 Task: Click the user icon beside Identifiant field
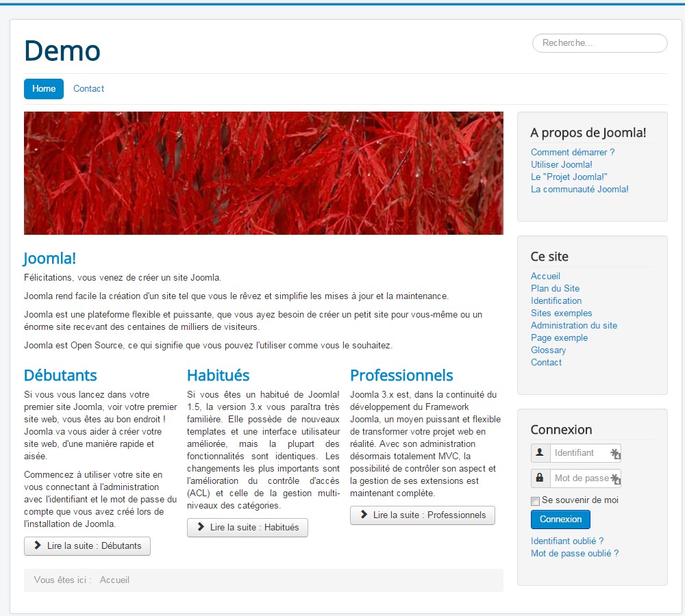tap(540, 452)
